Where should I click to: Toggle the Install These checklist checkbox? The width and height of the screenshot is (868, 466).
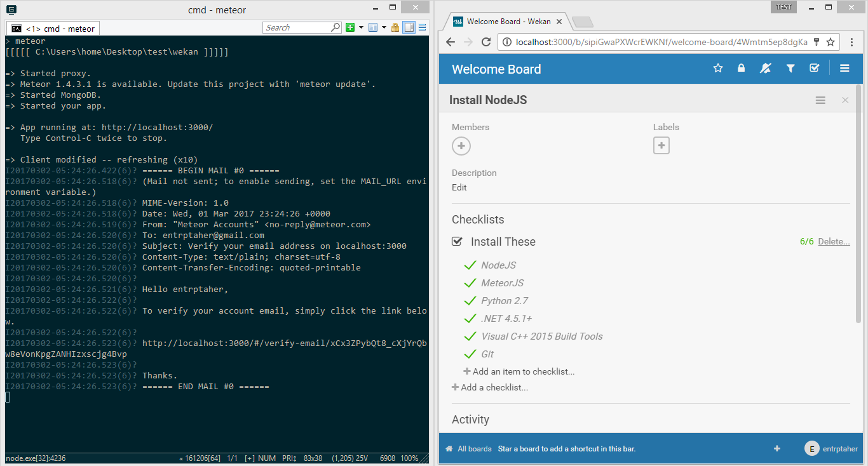(456, 241)
